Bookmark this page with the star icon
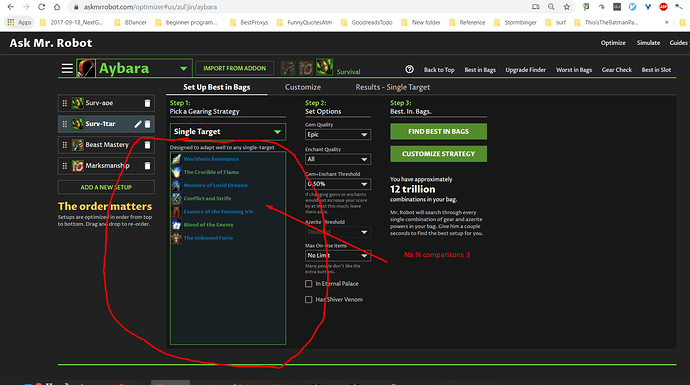This screenshot has width=690, height=385. pyautogui.click(x=567, y=7)
